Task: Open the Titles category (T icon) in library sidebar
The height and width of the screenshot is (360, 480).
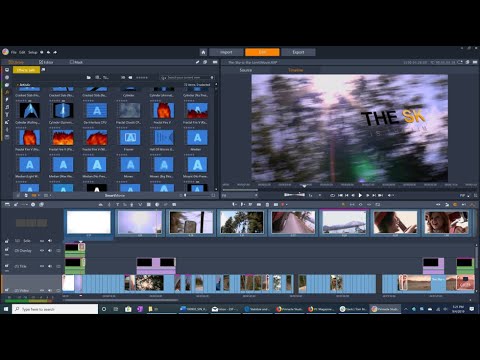Action: click(7, 115)
